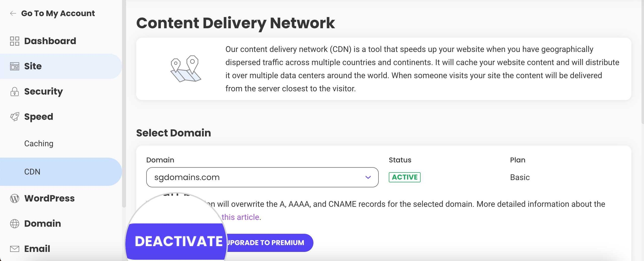The width and height of the screenshot is (644, 261).
Task: Click the Go To My Account link
Action: click(58, 13)
